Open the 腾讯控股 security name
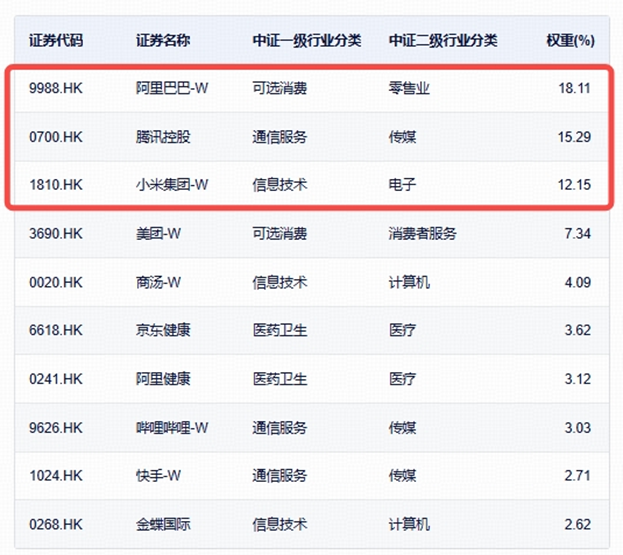Viewport: 623px width, 555px height. 163,137
